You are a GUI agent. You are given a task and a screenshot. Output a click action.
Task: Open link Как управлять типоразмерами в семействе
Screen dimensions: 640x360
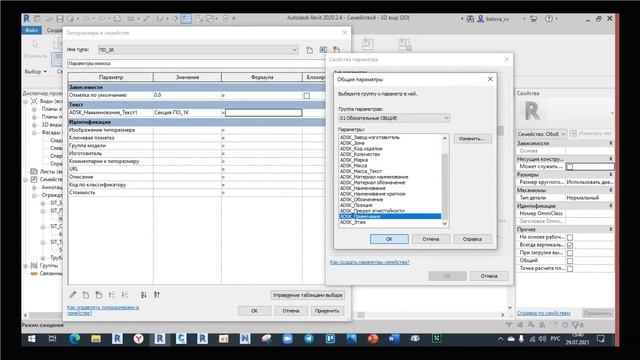(x=103, y=310)
